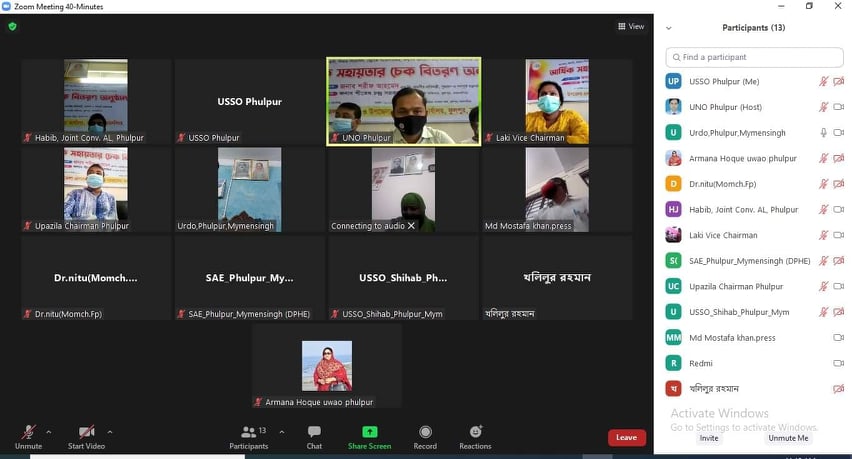Click the green encryption shield icon
The height and width of the screenshot is (459, 852).
12,26
